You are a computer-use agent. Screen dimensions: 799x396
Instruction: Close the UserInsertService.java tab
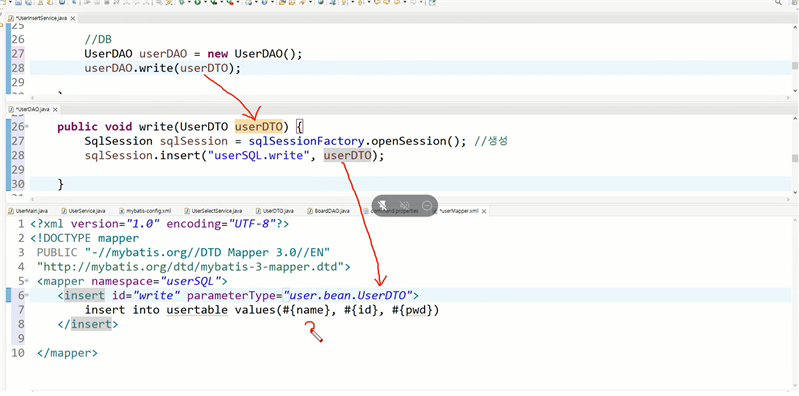[x=72, y=18]
